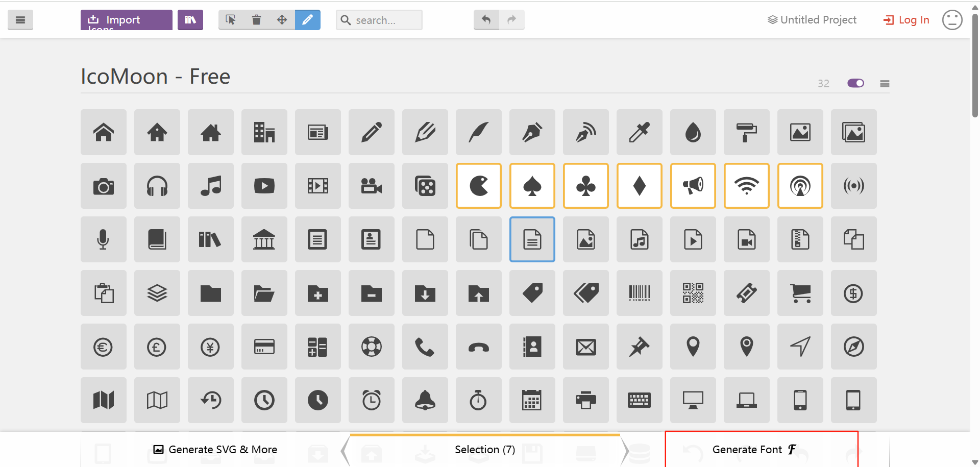
Task: Open the icon library button
Action: pos(190,20)
